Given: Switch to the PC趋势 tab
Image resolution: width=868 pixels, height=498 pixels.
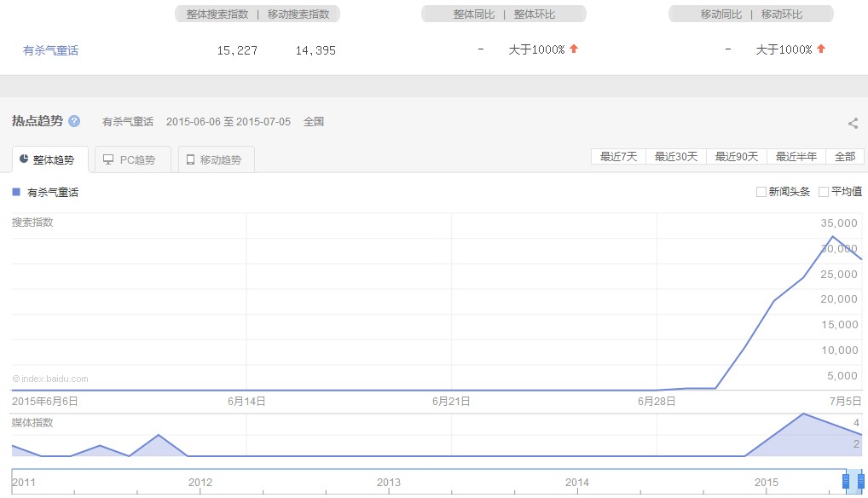Looking at the screenshot, I should pos(133,159).
